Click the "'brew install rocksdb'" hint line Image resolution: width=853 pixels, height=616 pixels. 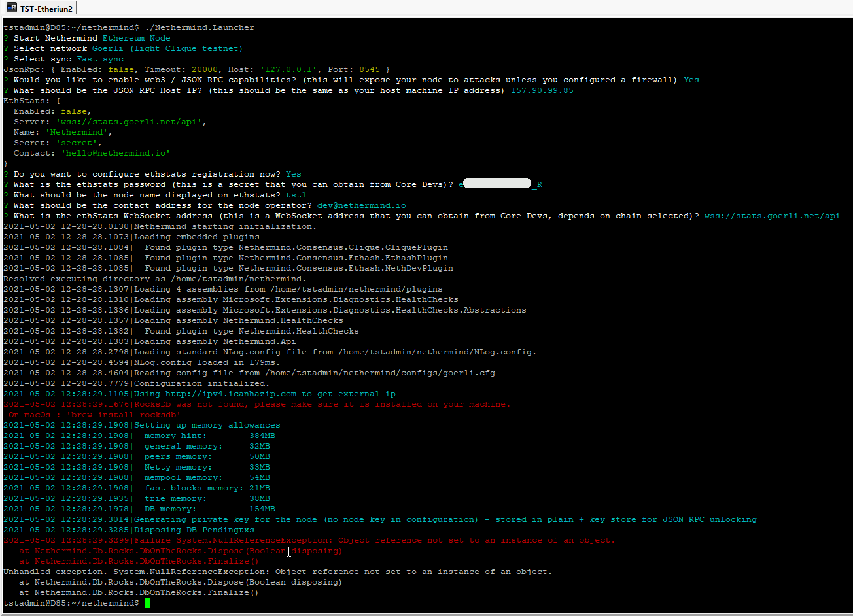point(95,415)
